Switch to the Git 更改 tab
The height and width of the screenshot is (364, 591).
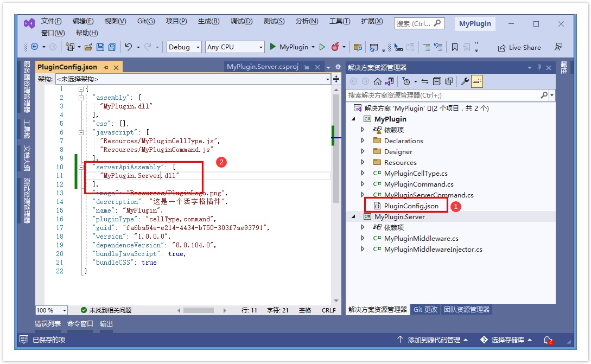[425, 309]
